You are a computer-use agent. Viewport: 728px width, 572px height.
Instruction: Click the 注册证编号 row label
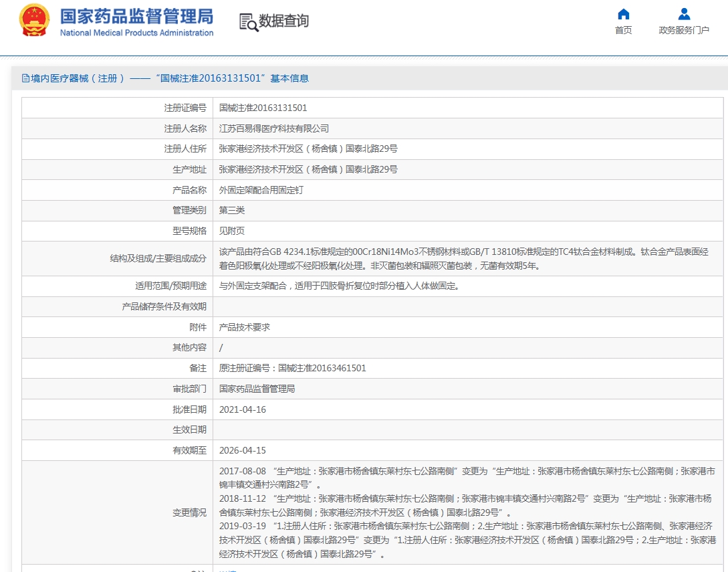(x=185, y=108)
